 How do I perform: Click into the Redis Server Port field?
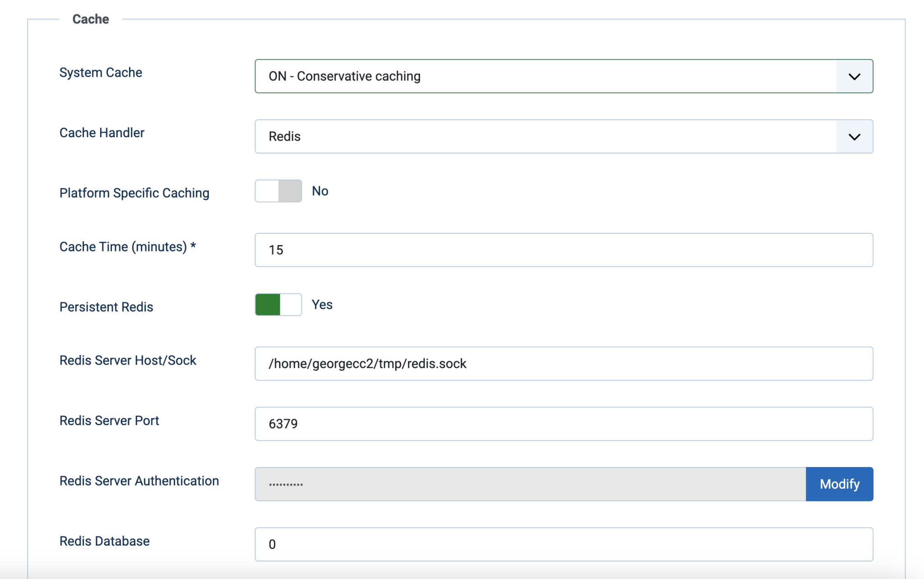(x=564, y=424)
